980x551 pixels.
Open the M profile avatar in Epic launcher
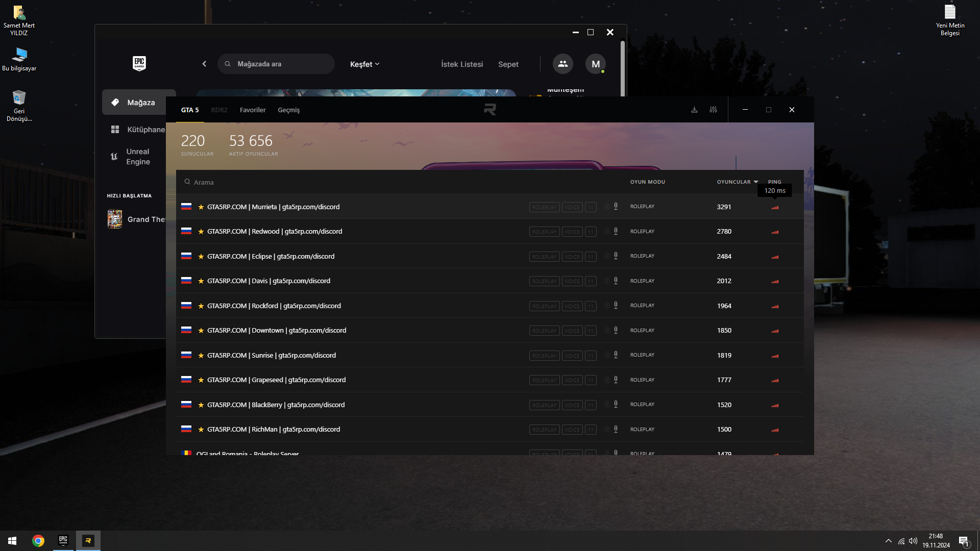[596, 64]
